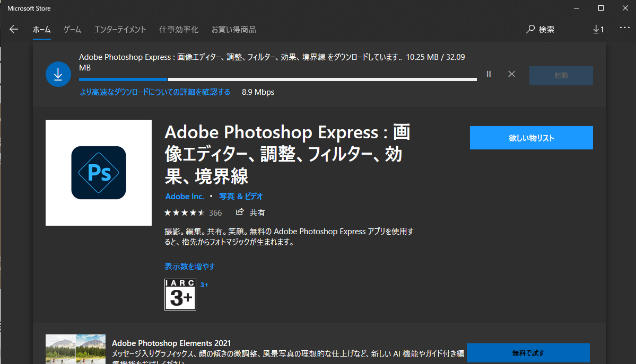Open the 写真 & ビデオ category link
The height and width of the screenshot is (364, 636).
pos(241,196)
